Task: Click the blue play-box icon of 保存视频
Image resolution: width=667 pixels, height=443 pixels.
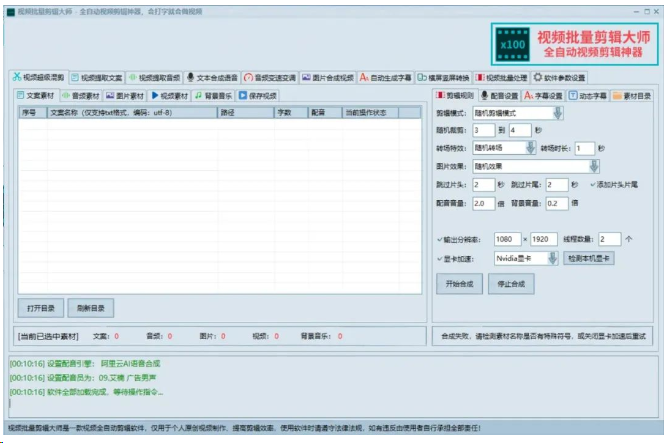Action: (243, 95)
